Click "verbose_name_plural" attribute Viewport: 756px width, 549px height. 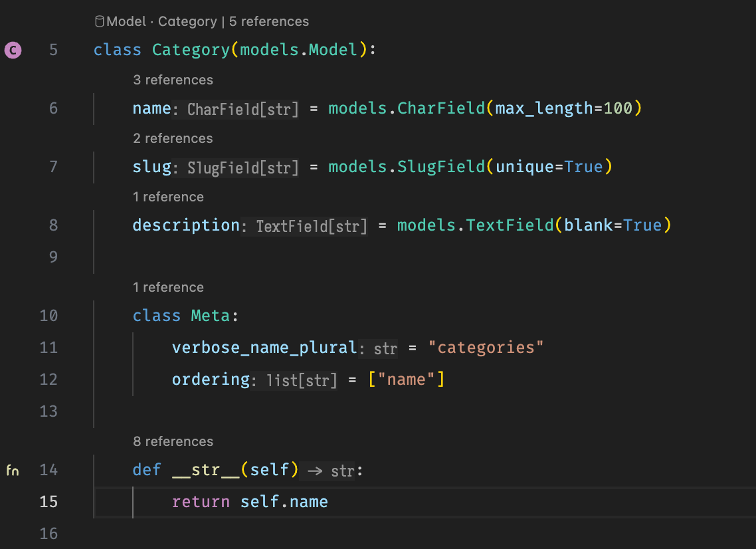point(264,348)
